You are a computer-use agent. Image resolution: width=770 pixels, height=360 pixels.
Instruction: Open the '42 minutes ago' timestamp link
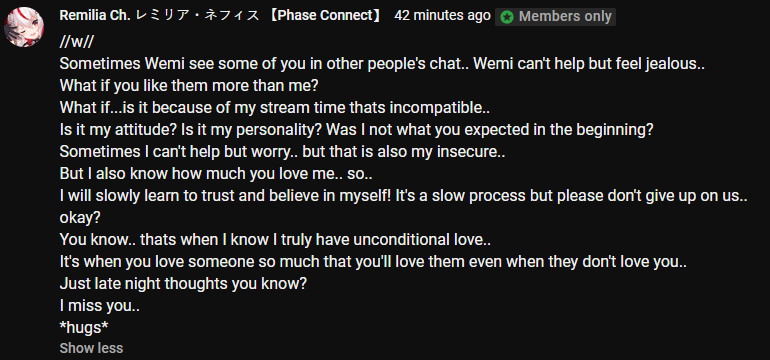coord(442,16)
